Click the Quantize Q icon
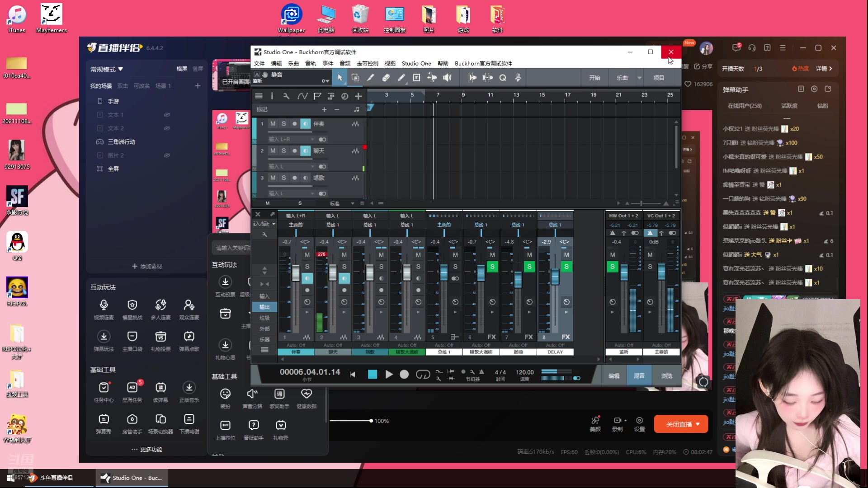Screen dimensions: 868x488 tap(503, 78)
